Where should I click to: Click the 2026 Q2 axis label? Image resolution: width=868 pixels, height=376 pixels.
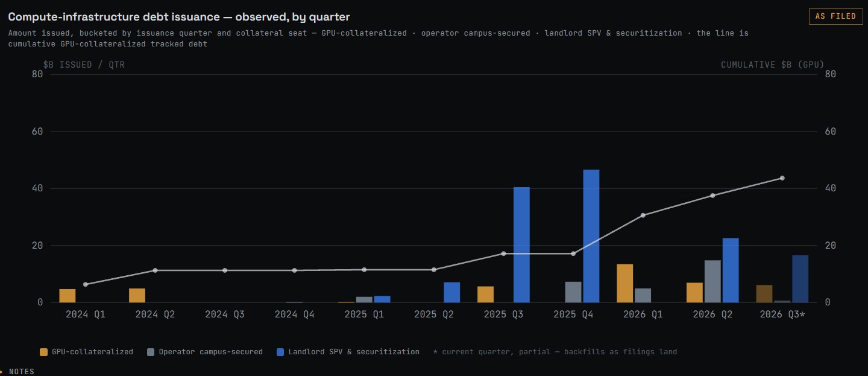pyautogui.click(x=712, y=314)
